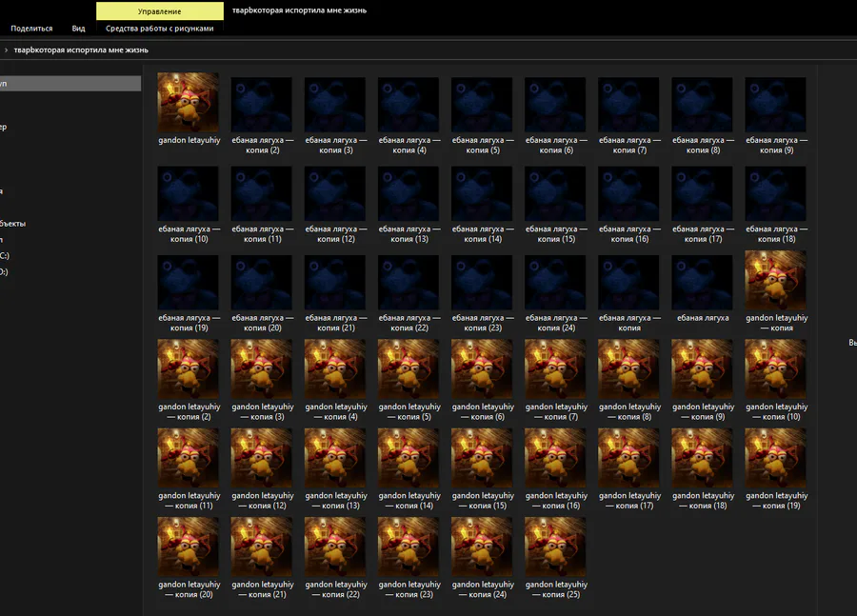The width and height of the screenshot is (857, 616).
Task: Select thumbnail gandon letayuhiy — копия (9)
Action: point(703,369)
